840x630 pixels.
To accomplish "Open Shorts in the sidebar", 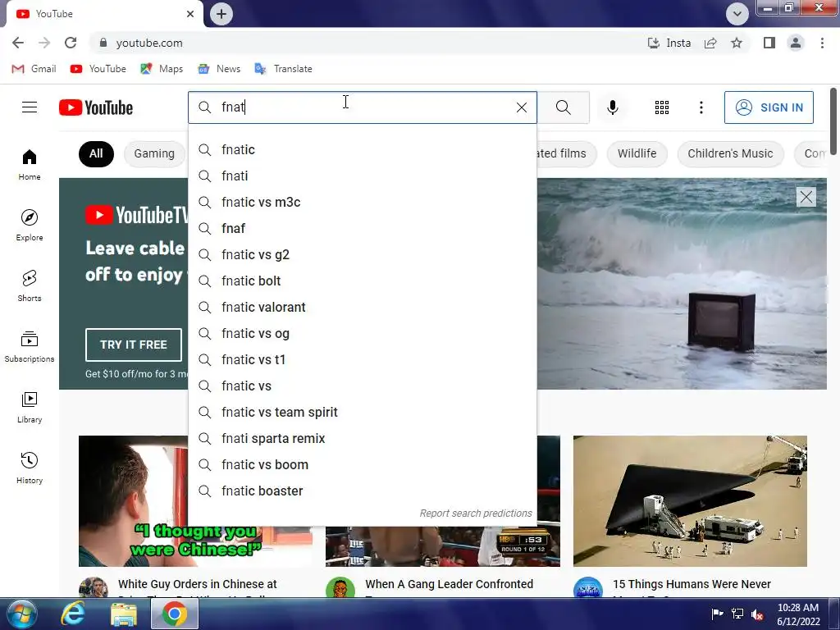I will click(x=30, y=285).
